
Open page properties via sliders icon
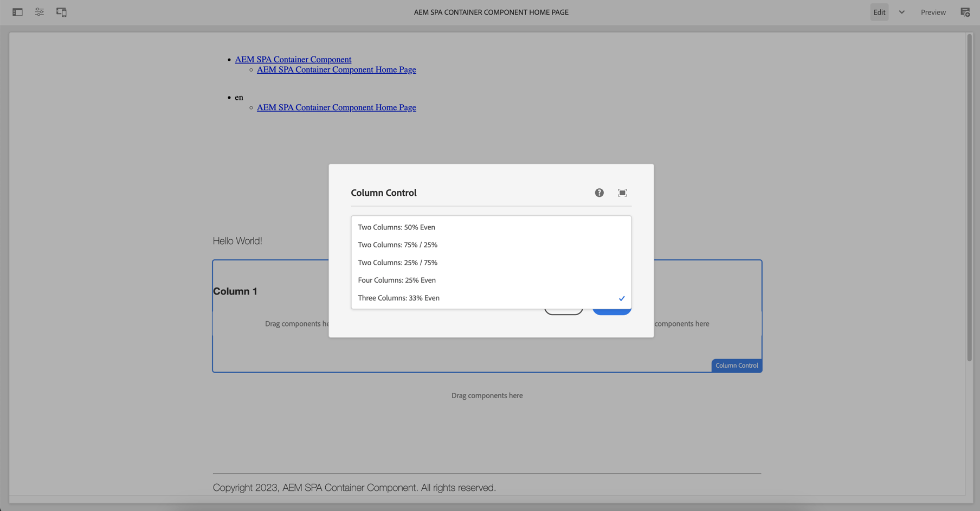[39, 11]
